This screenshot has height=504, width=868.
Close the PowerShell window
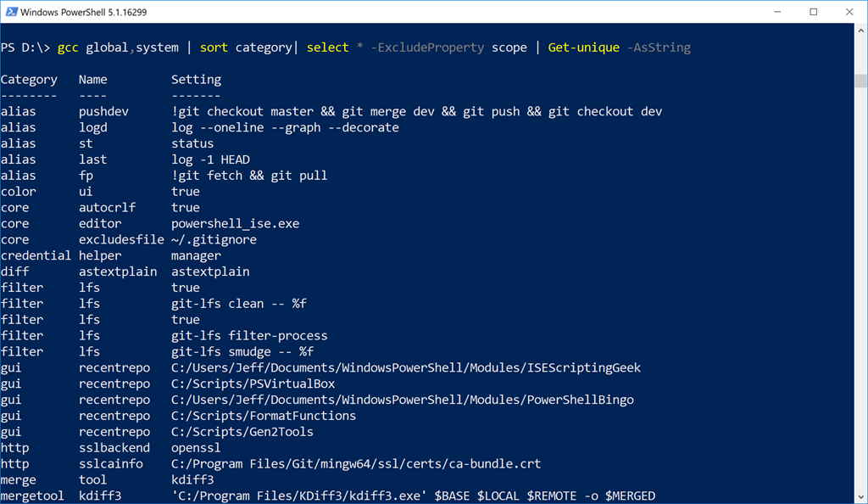(x=849, y=12)
